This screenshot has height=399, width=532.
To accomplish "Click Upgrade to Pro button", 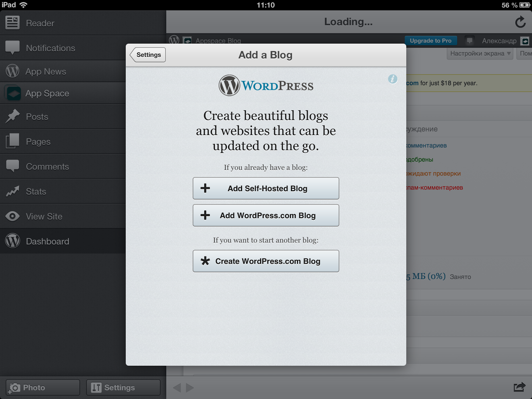I will 431,41.
